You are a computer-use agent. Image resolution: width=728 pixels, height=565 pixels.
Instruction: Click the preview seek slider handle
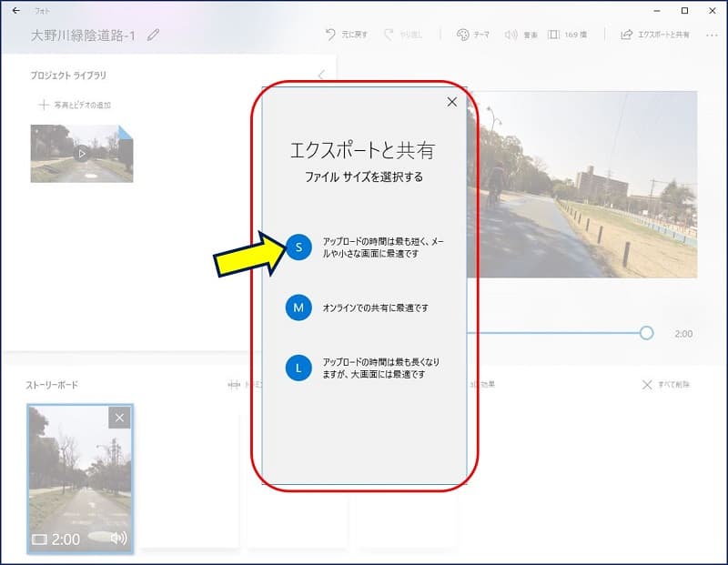(646, 333)
